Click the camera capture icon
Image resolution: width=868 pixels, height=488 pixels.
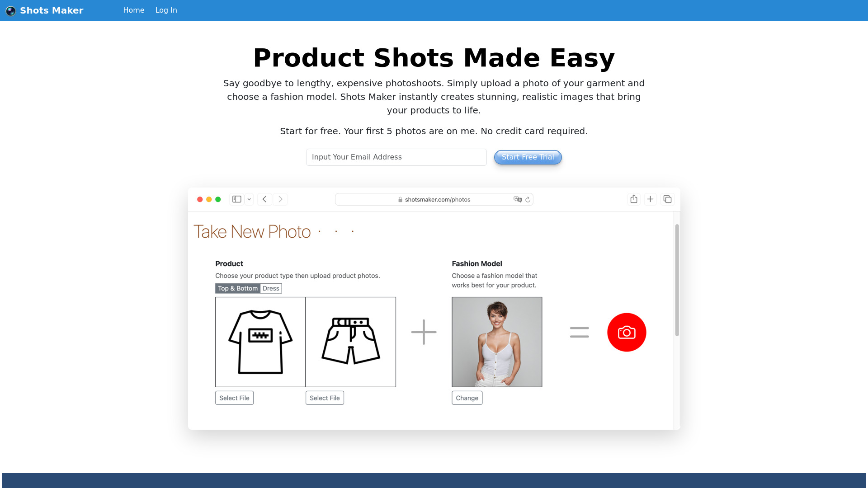click(x=626, y=332)
